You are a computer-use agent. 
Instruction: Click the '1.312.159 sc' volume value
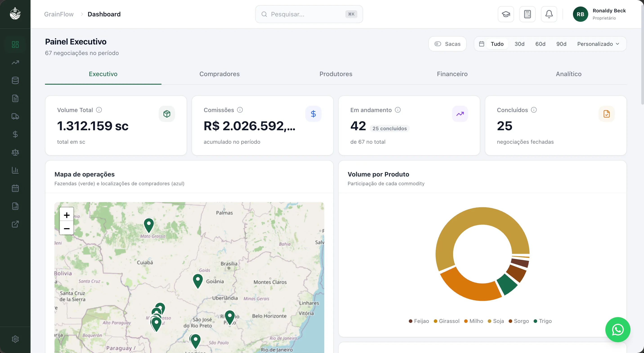tap(93, 126)
